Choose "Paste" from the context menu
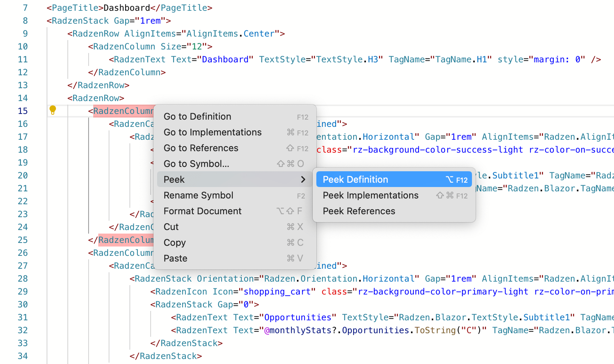The image size is (614, 364). point(175,258)
